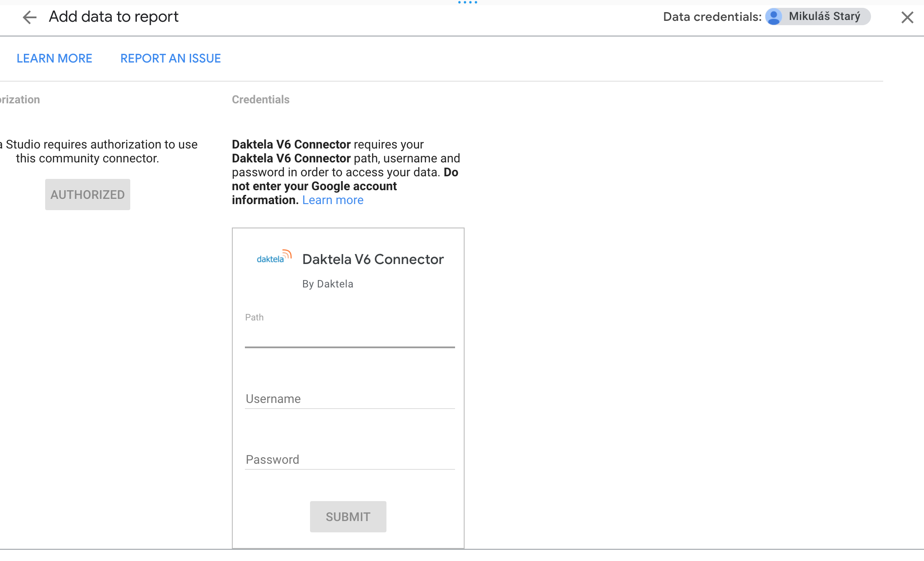This screenshot has width=924, height=561.
Task: Click the Mikuláš Starý profile avatar icon
Action: click(774, 17)
